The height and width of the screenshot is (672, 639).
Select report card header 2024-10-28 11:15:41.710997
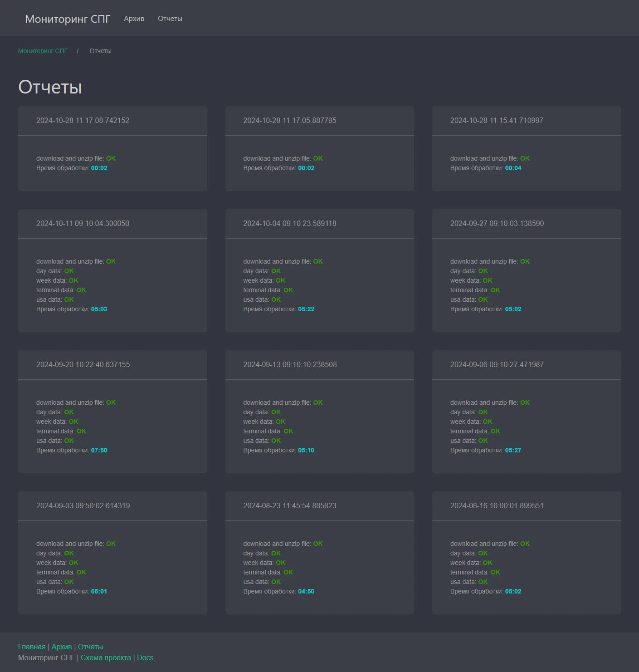point(497,120)
